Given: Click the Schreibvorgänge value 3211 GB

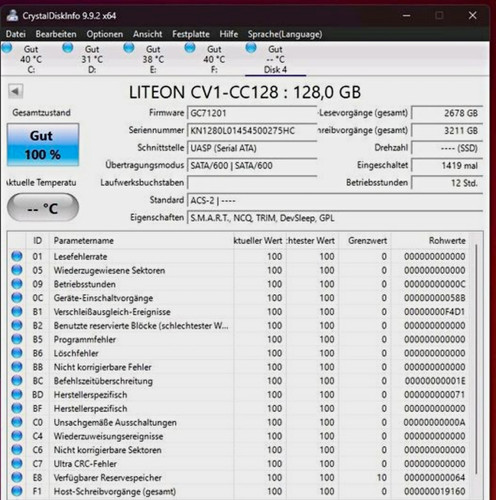Looking at the screenshot, I should pos(447,130).
